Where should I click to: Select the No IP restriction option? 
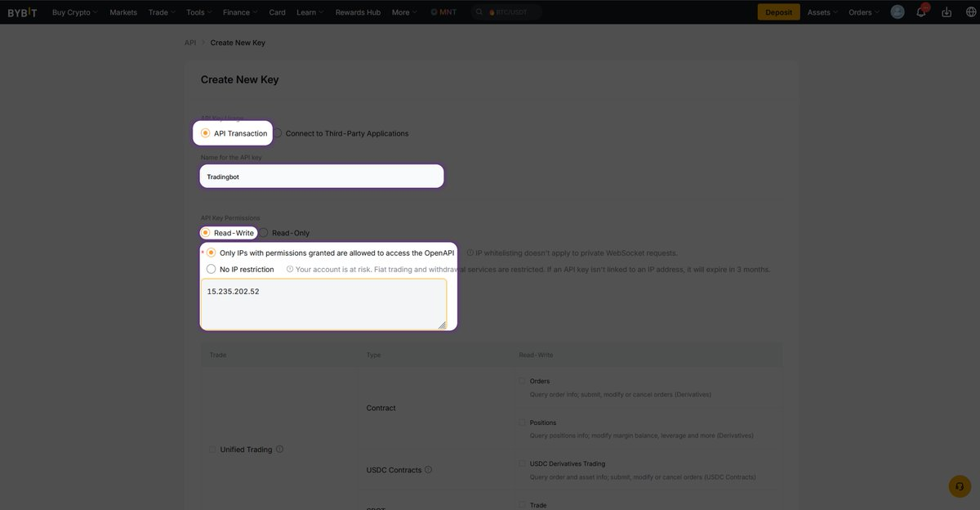point(212,269)
